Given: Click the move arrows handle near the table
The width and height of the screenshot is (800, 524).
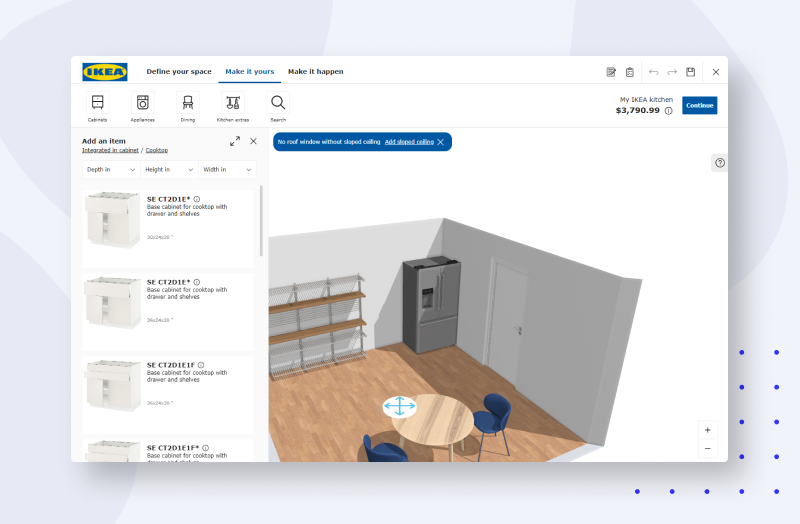Looking at the screenshot, I should click(399, 407).
